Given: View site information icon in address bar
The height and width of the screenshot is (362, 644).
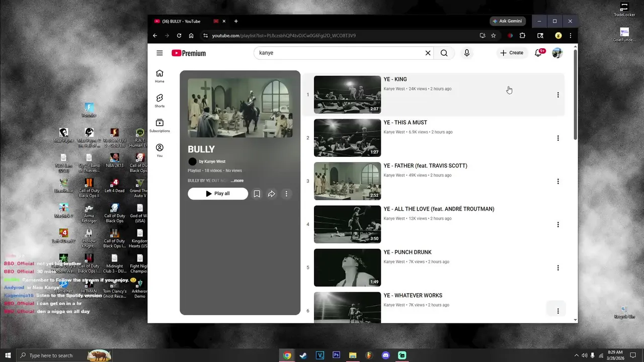Looking at the screenshot, I should [205, 36].
